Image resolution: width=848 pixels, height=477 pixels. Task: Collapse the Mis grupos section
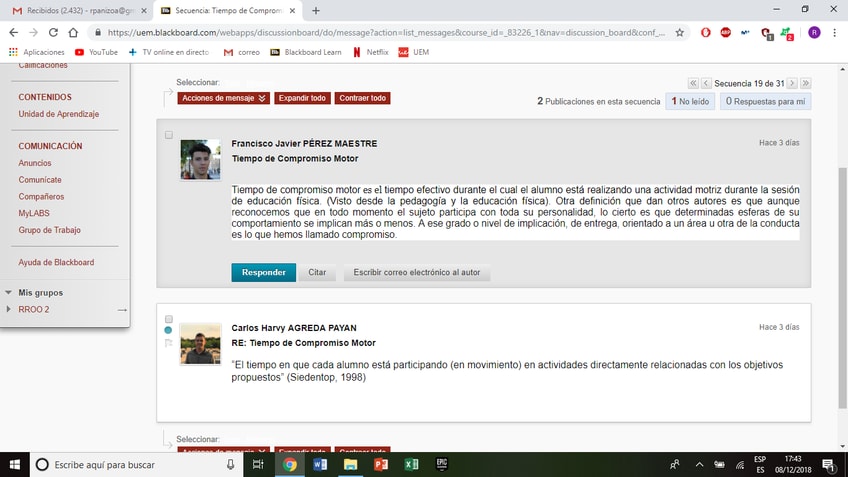click(x=9, y=293)
